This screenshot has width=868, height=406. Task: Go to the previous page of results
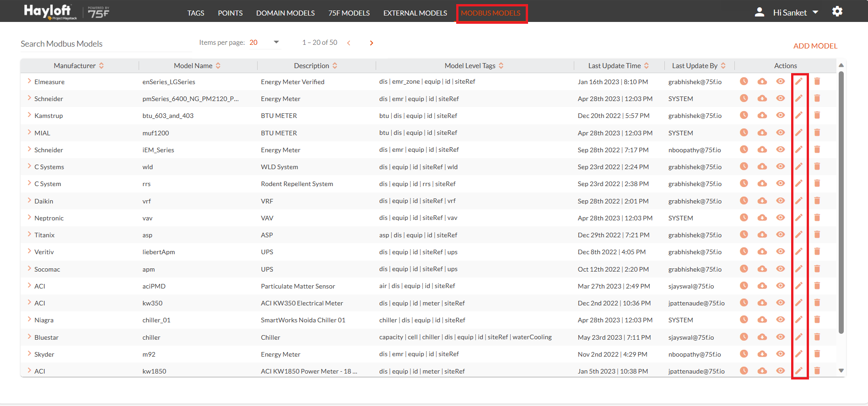[x=349, y=43]
